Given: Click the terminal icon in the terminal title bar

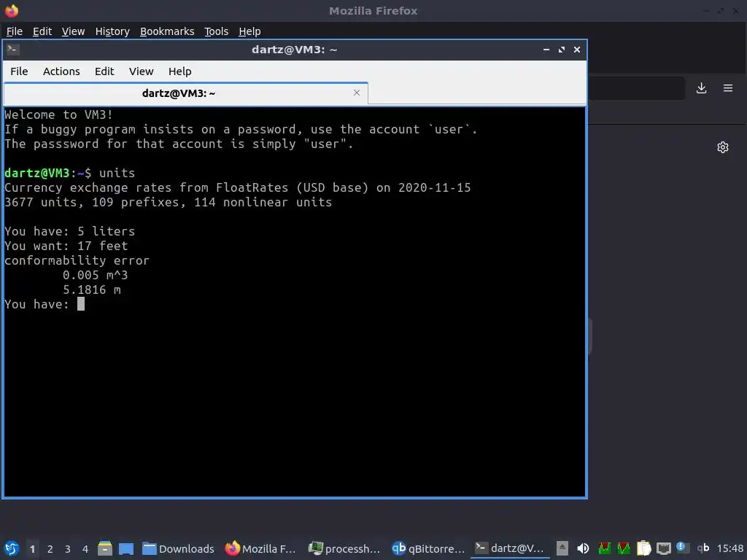Looking at the screenshot, I should 13,49.
